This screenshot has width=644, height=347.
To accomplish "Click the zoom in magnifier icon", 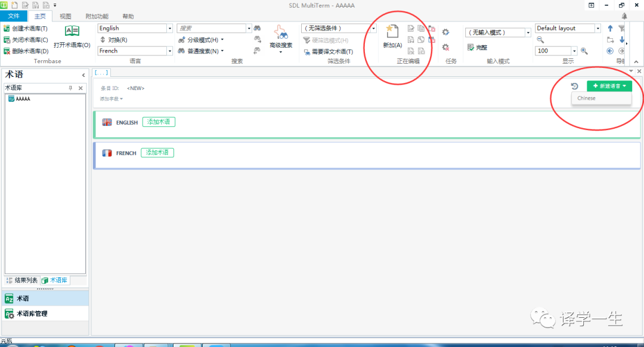I will (x=584, y=51).
